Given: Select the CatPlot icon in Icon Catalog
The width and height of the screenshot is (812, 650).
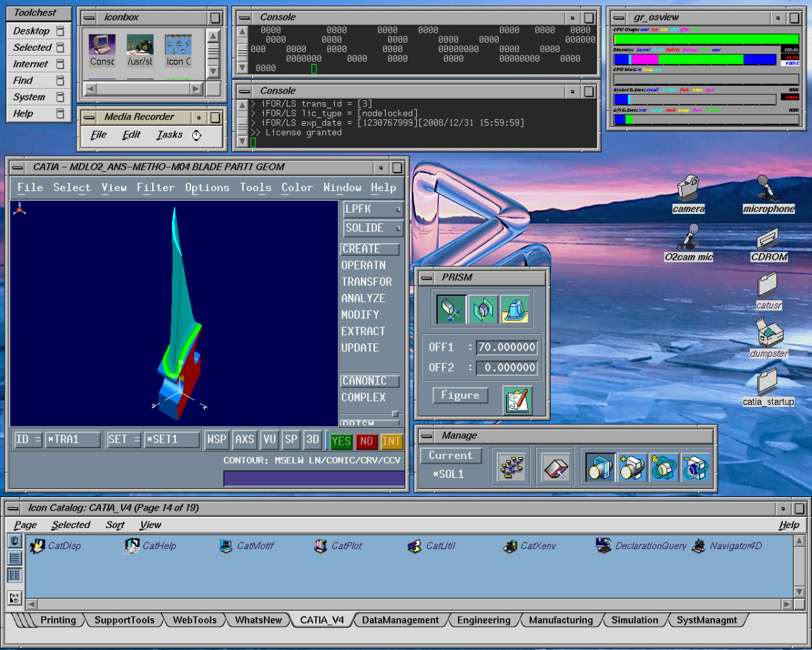Looking at the screenshot, I should tap(321, 546).
